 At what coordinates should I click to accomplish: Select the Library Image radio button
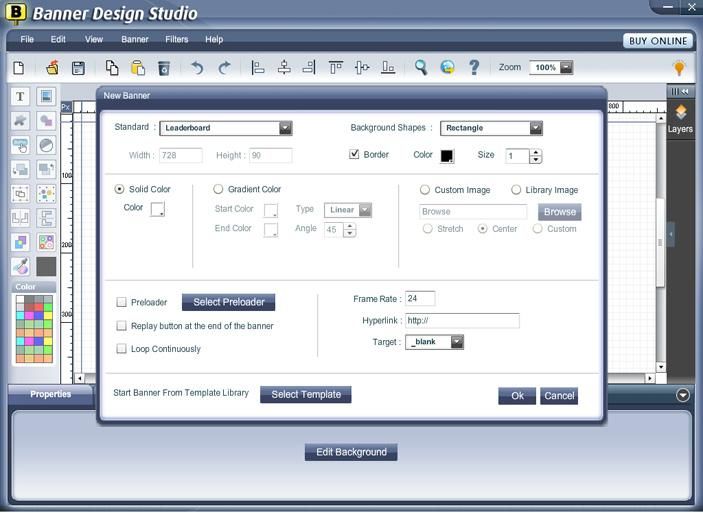pyautogui.click(x=516, y=190)
